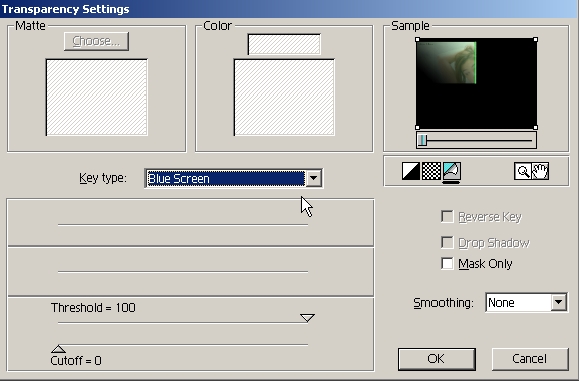The height and width of the screenshot is (381, 579).
Task: Click the Choose... matte button
Action: (x=96, y=41)
